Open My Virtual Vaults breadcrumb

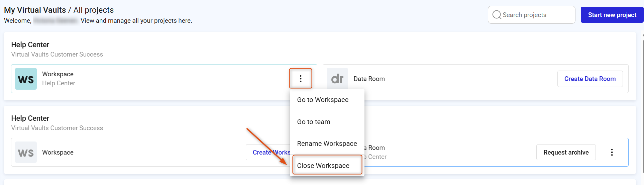[x=35, y=10]
